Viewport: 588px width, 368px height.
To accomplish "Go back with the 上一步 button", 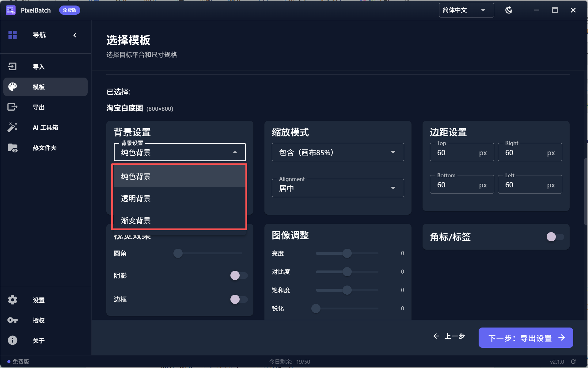I will 449,336.
